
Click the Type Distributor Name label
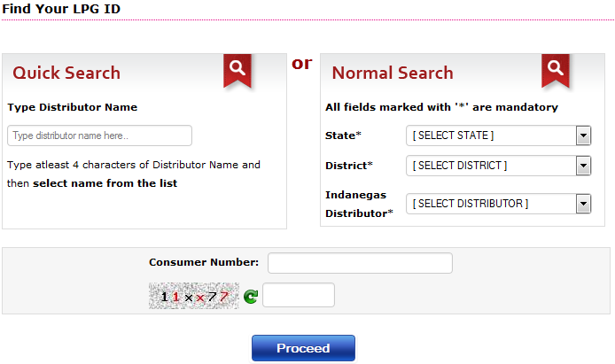pyautogui.click(x=73, y=107)
